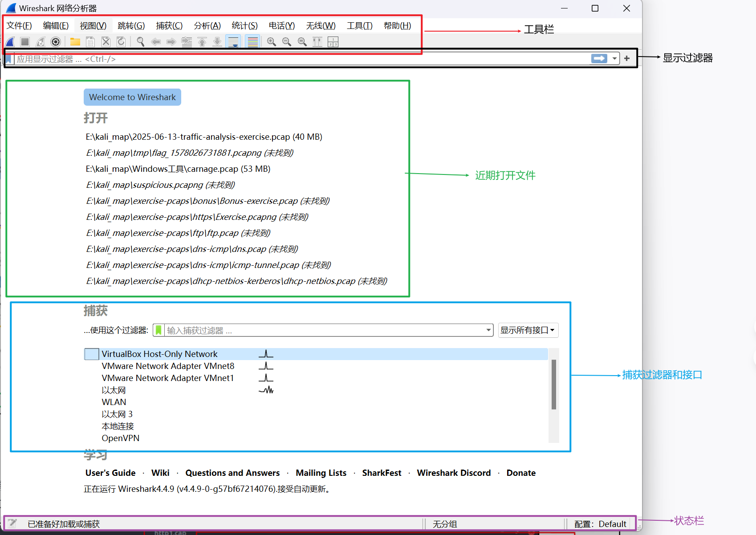Viewport: 756px width, 535px height.
Task: Open the 捕获(C) menu
Action: (x=169, y=26)
